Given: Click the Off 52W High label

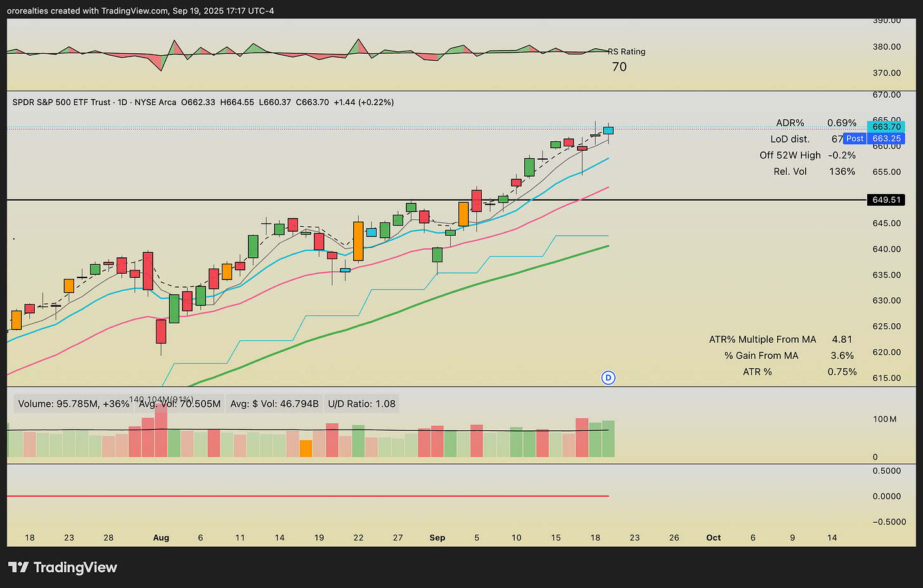Looking at the screenshot, I should [x=790, y=155].
